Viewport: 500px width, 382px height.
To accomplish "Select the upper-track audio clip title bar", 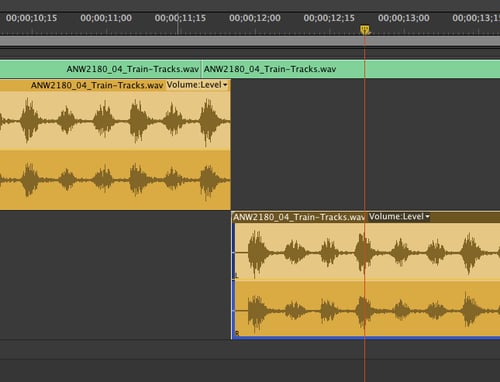I will (115, 85).
